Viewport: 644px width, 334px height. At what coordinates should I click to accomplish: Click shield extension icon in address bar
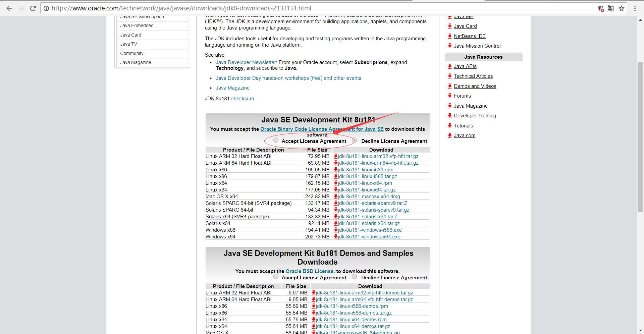tap(601, 8)
